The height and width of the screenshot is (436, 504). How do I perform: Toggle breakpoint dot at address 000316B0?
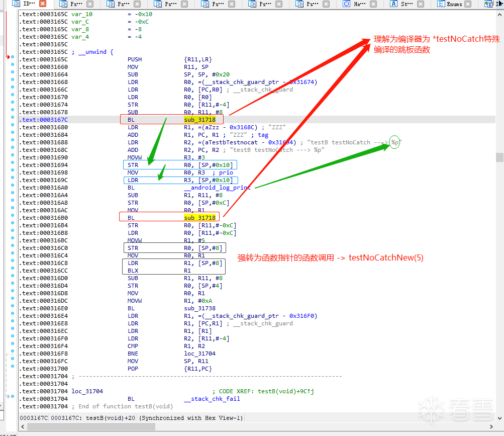13,216
